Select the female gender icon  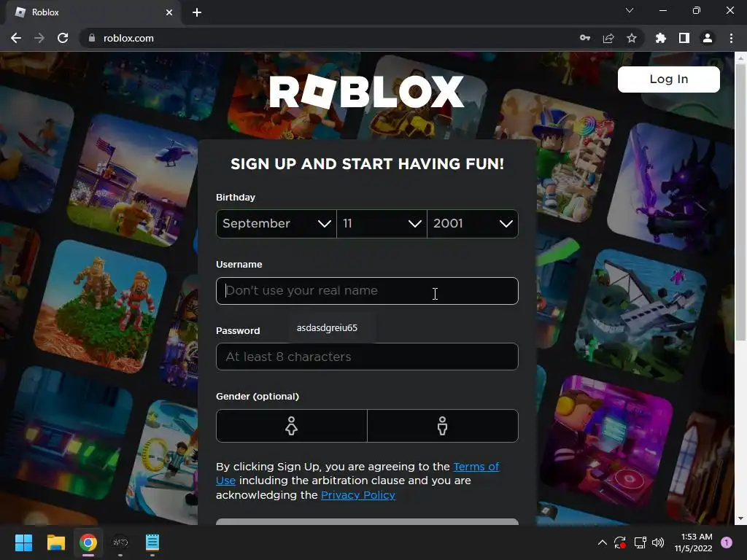[x=292, y=426]
